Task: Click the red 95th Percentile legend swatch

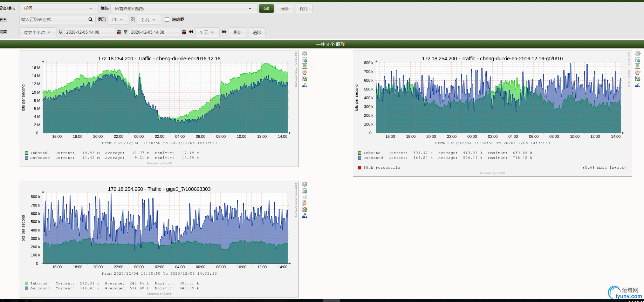Action: (359, 168)
